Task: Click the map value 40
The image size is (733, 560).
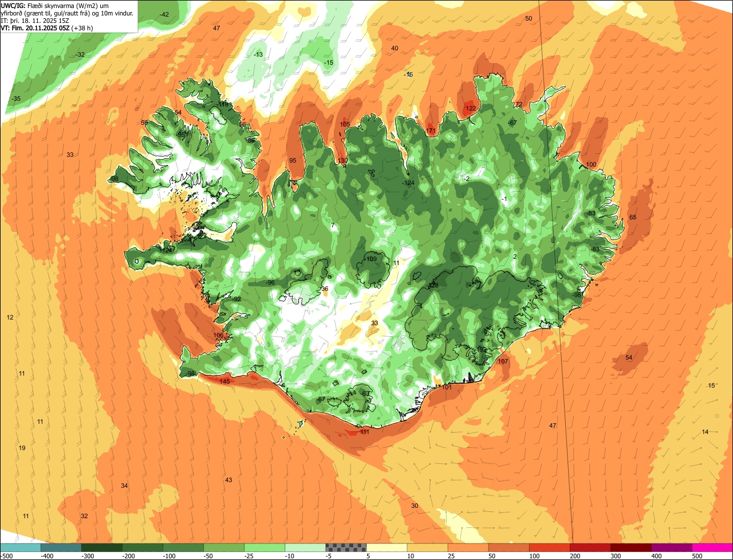Action: tap(395, 48)
